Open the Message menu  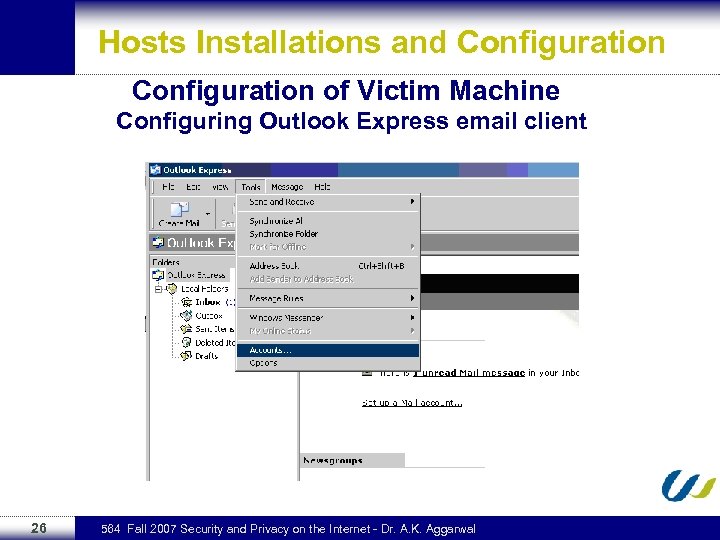tap(287, 187)
